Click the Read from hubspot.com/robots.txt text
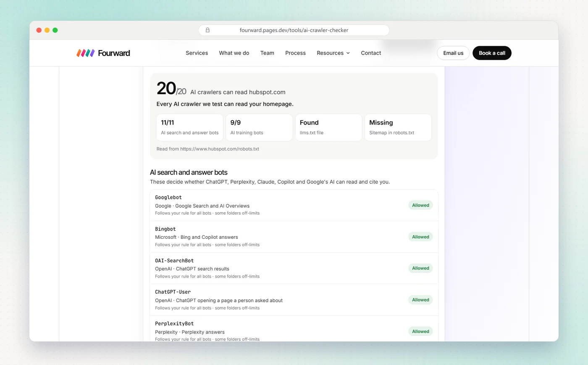Viewport: 588px width, 365px height. point(207,149)
